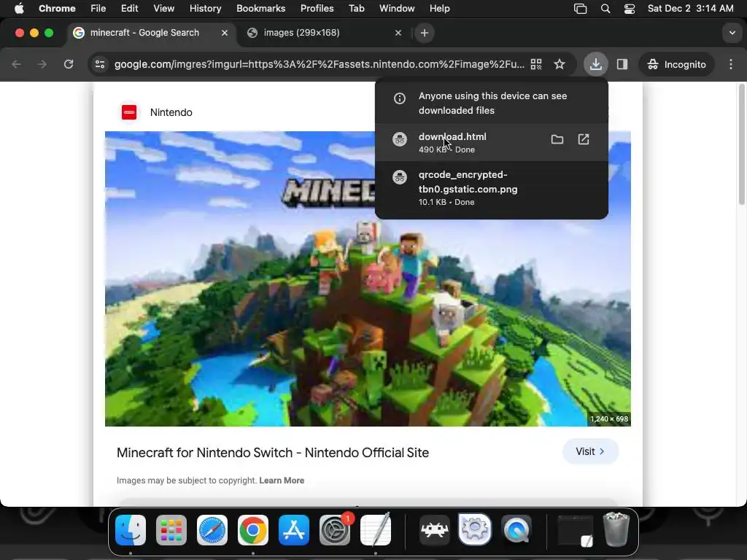Open the Window menu
The height and width of the screenshot is (560, 747).
397,9
